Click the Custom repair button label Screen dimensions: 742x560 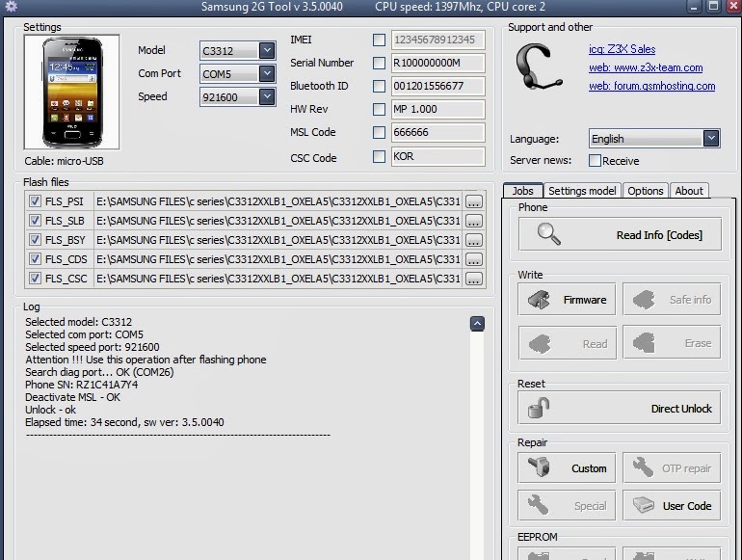click(589, 468)
